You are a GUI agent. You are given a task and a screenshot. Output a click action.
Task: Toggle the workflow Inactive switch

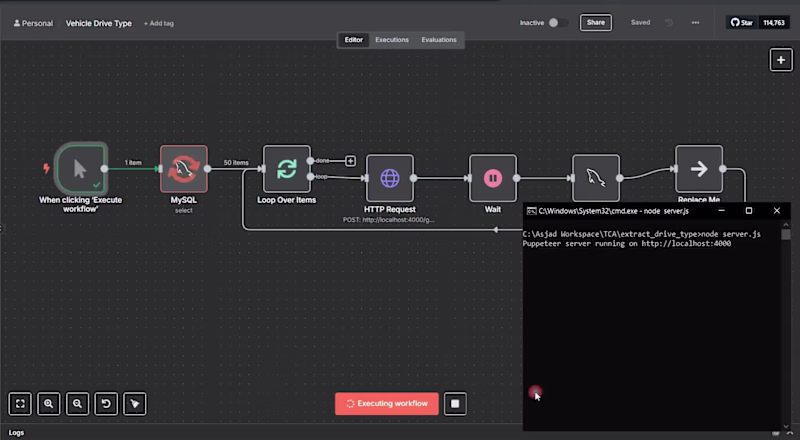558,23
